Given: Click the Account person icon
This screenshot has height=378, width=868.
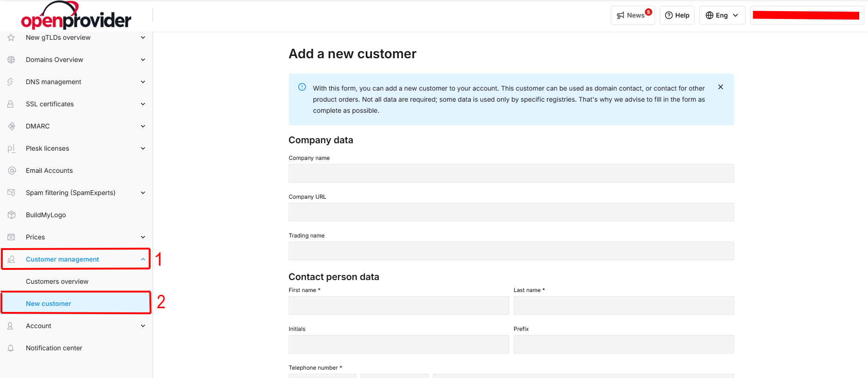Looking at the screenshot, I should [10, 326].
